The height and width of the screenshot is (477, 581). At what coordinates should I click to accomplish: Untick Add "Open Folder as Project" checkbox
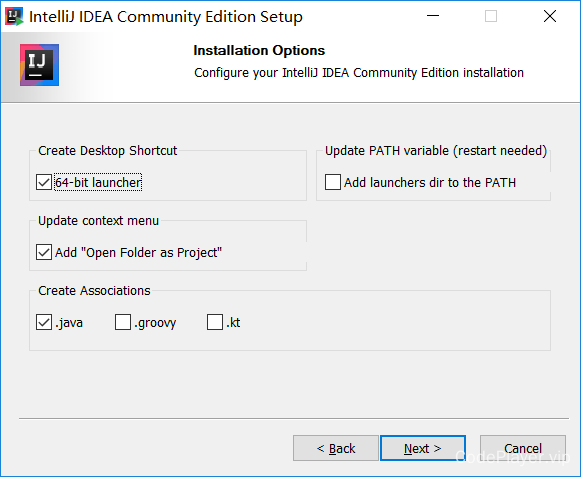pos(44,252)
